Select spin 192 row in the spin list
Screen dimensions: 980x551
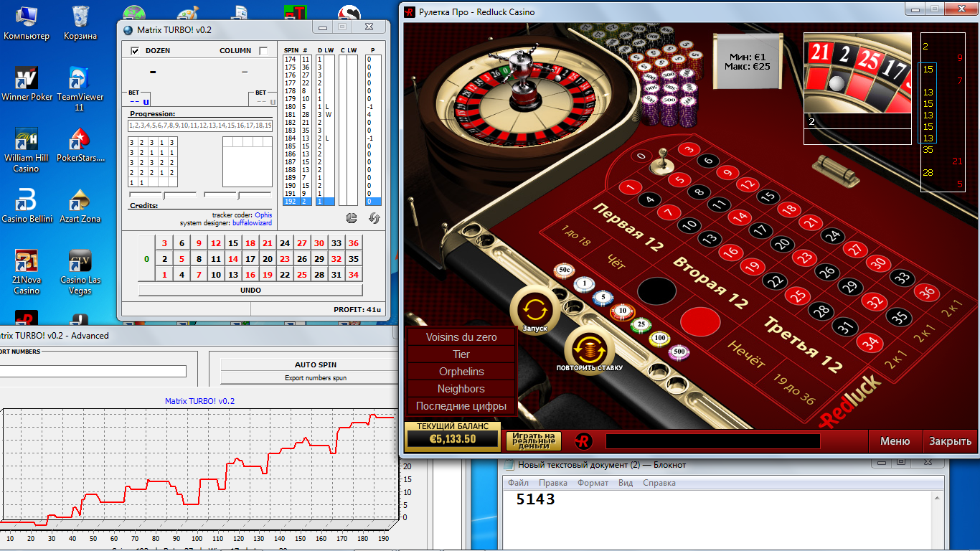point(333,202)
